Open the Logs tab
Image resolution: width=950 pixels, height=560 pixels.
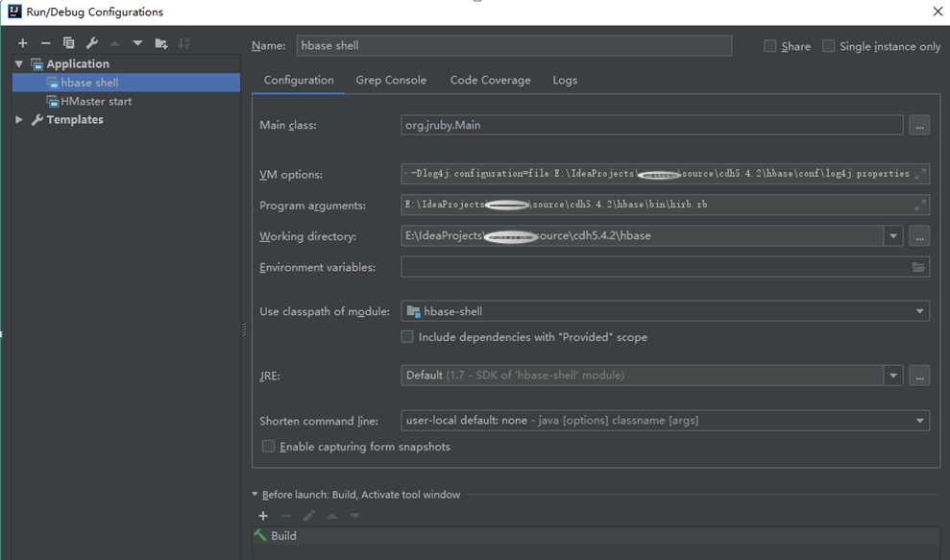[565, 80]
